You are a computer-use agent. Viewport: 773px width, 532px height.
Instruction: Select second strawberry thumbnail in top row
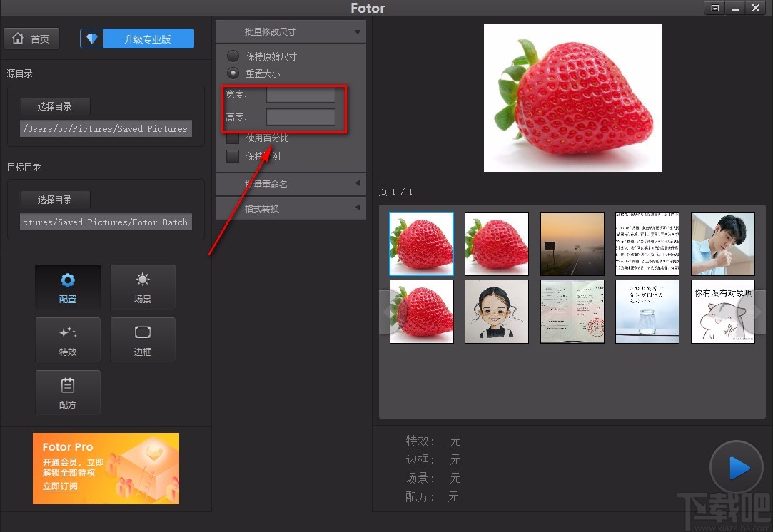pos(497,244)
